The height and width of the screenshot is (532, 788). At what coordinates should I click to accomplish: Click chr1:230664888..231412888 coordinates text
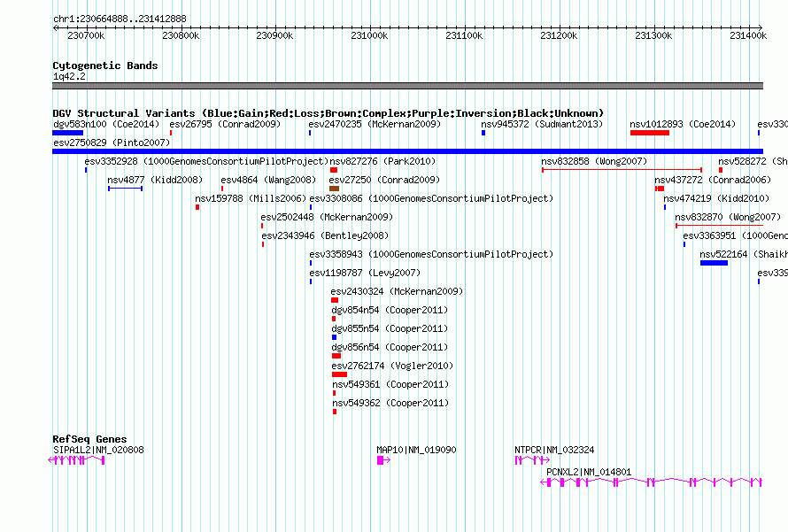(120, 19)
